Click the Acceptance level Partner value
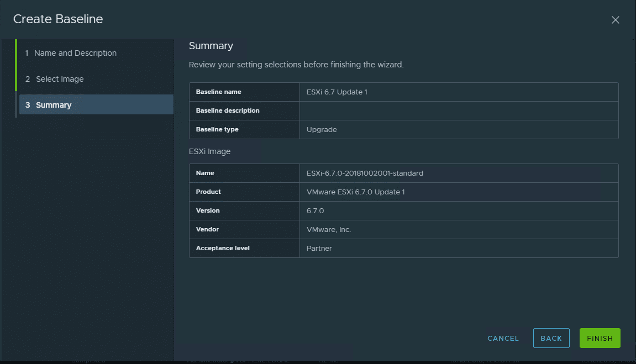 coord(319,249)
